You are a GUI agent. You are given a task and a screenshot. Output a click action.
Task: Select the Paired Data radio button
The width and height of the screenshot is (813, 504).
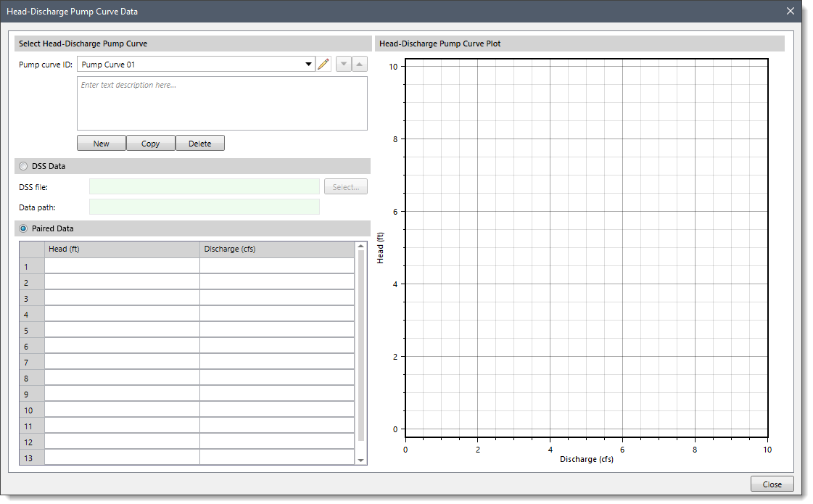(x=23, y=228)
